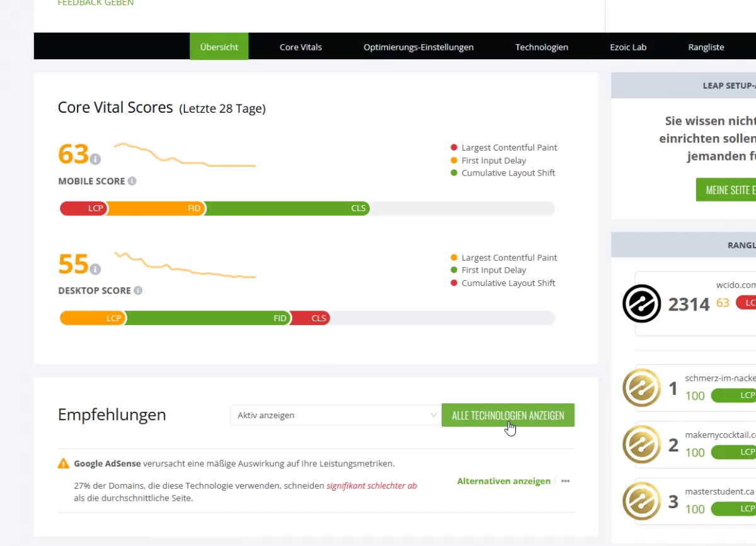Click 'Alle Technologien anzeigen' button
The height and width of the screenshot is (546, 756).
508,415
